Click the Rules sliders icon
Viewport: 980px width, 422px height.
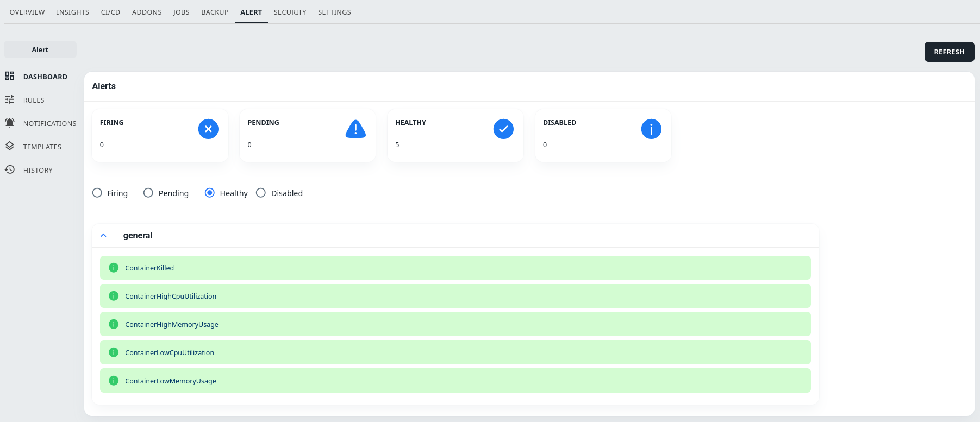tap(10, 99)
